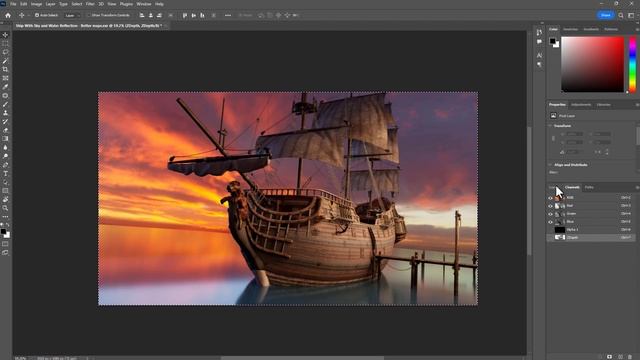Open the Filter menu

pos(90,4)
